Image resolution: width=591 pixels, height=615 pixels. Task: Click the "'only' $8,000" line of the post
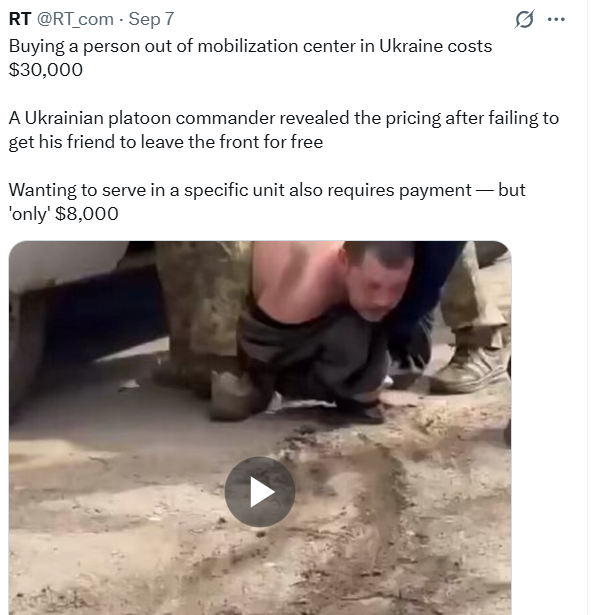[64, 214]
